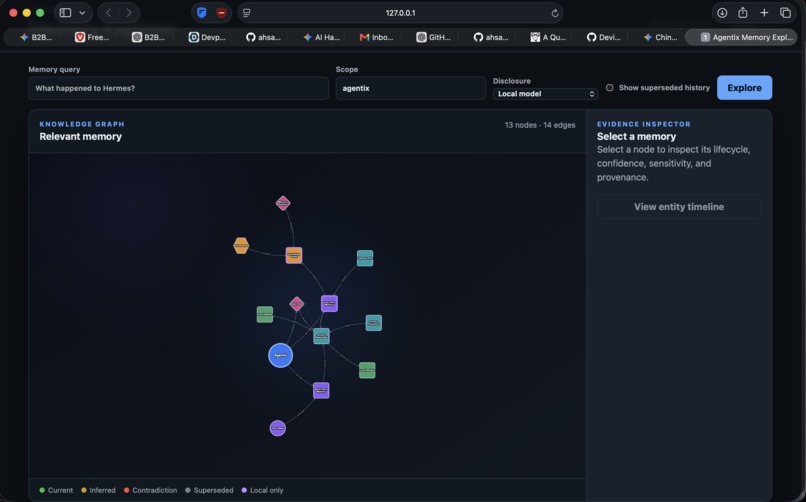Click the Local only legend label
The height and width of the screenshot is (502, 806).
pyautogui.click(x=266, y=490)
